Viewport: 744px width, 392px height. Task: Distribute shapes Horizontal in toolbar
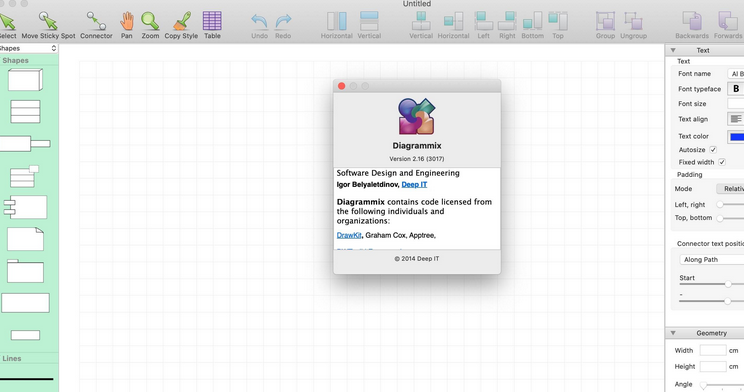(336, 25)
